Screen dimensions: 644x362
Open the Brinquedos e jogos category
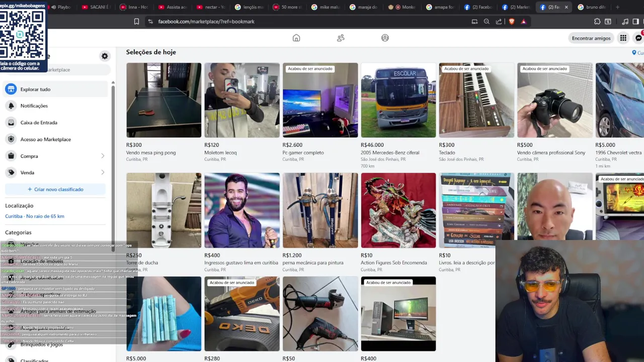[x=42, y=345]
